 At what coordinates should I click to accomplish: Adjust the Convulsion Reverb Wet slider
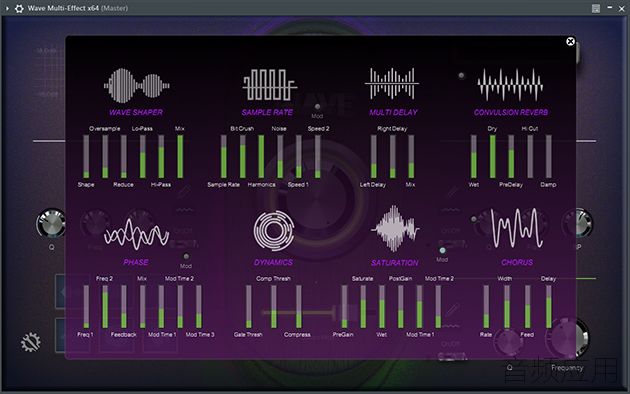(x=474, y=156)
